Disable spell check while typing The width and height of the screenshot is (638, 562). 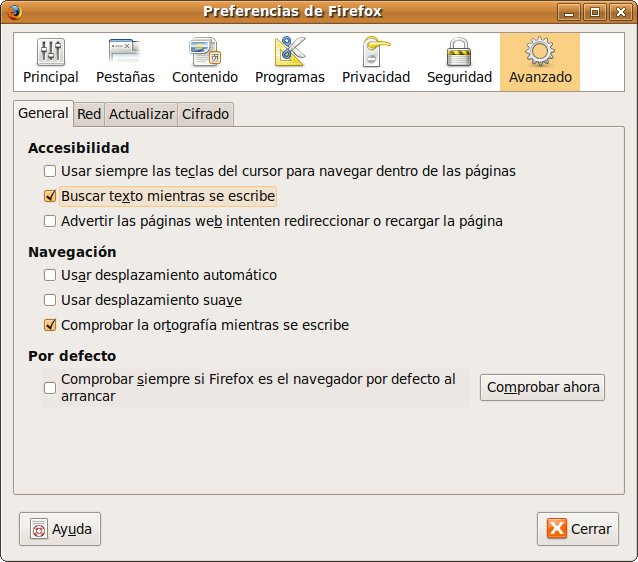point(50,325)
